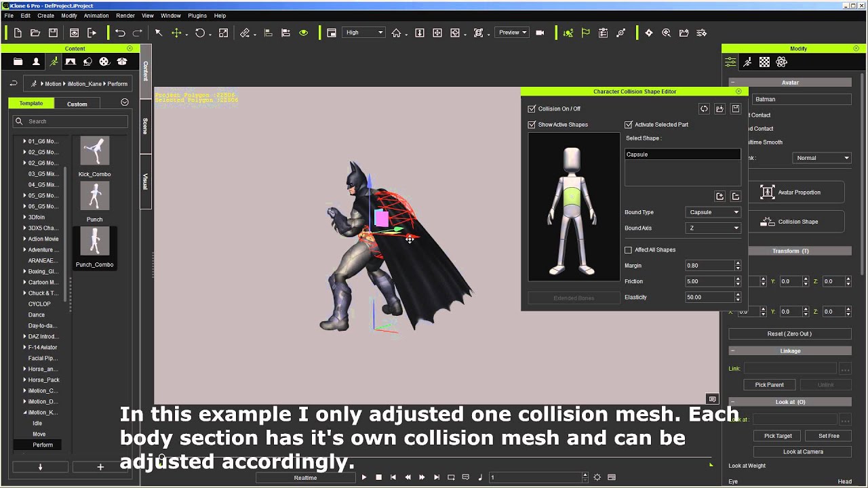Open the Modify checkerboard Material tab

764,62
